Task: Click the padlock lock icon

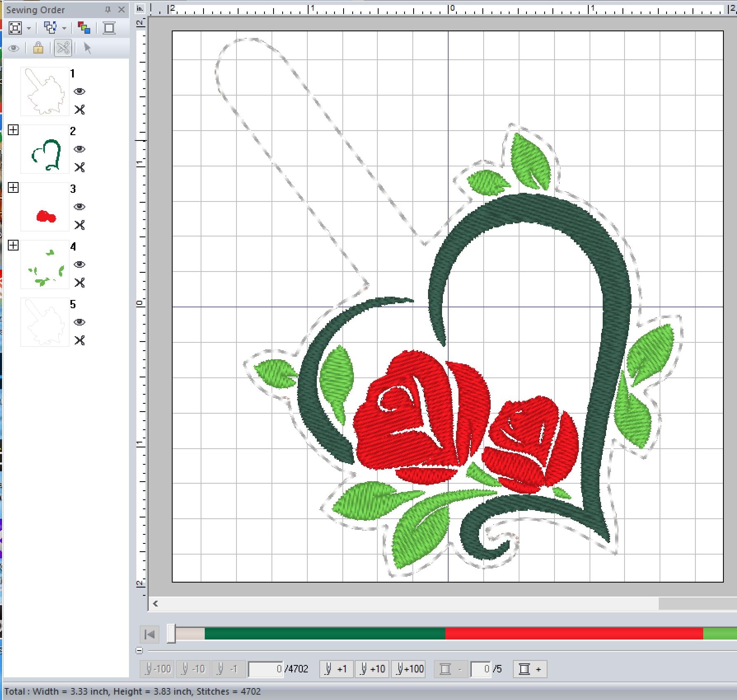Action: (x=38, y=48)
